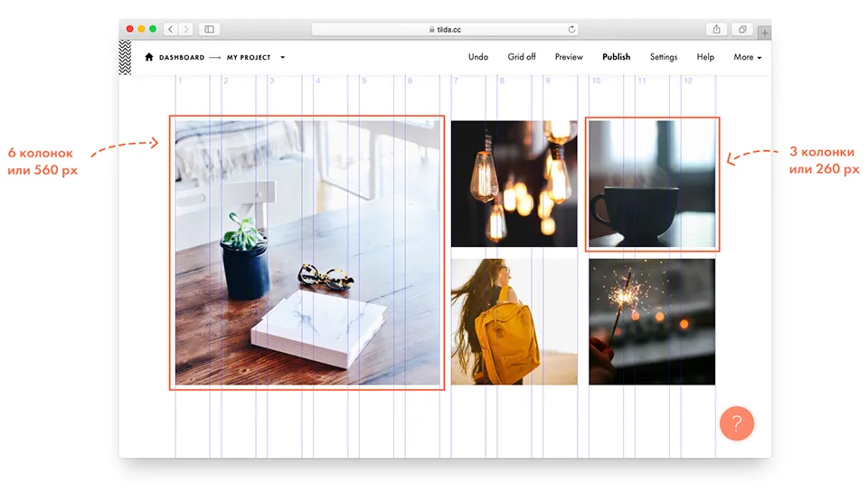Image resolution: width=868 pixels, height=504 pixels.
Task: Click the green fullscreen window button
Action: 153,29
